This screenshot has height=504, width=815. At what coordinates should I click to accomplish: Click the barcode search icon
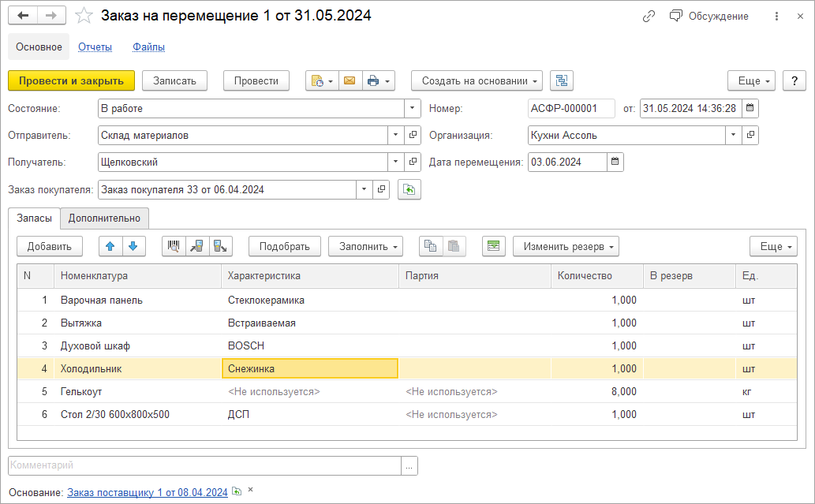[x=174, y=246]
